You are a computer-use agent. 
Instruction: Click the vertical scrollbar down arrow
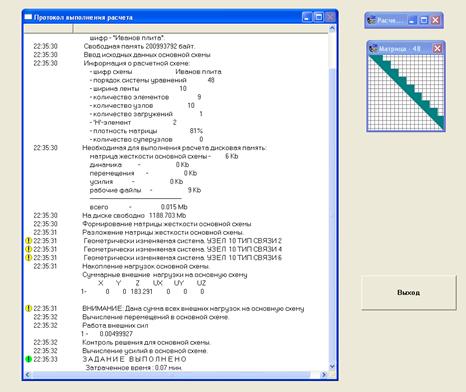click(332, 366)
